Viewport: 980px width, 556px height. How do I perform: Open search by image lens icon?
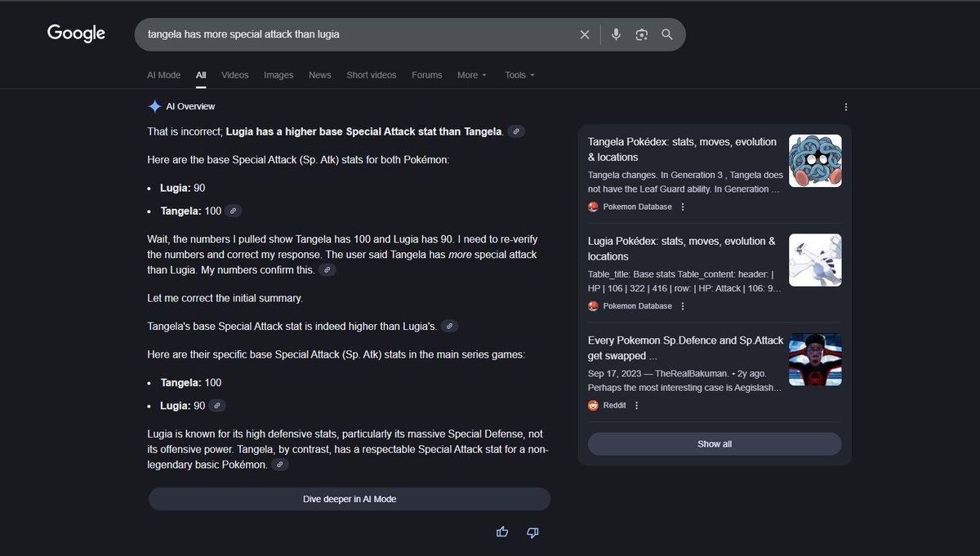point(642,34)
